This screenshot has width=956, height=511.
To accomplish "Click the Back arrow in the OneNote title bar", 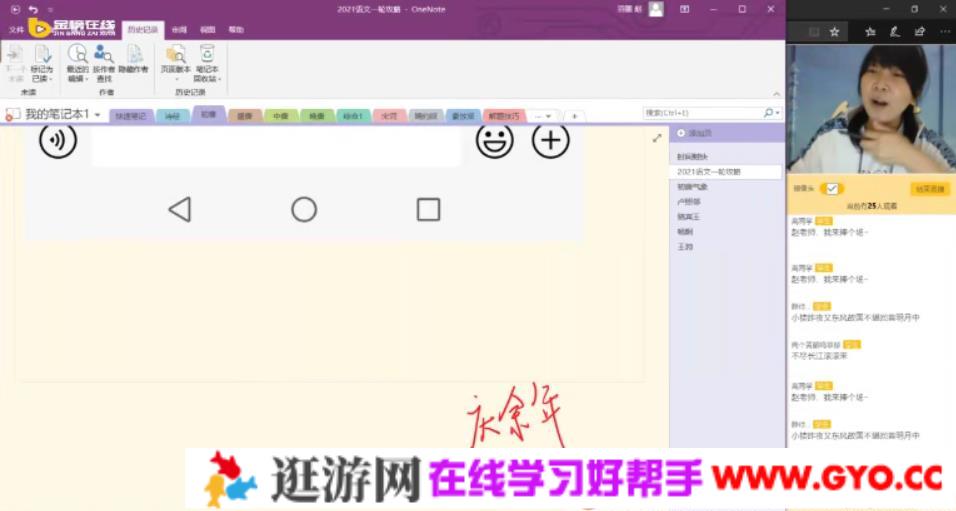I will click(15, 10).
